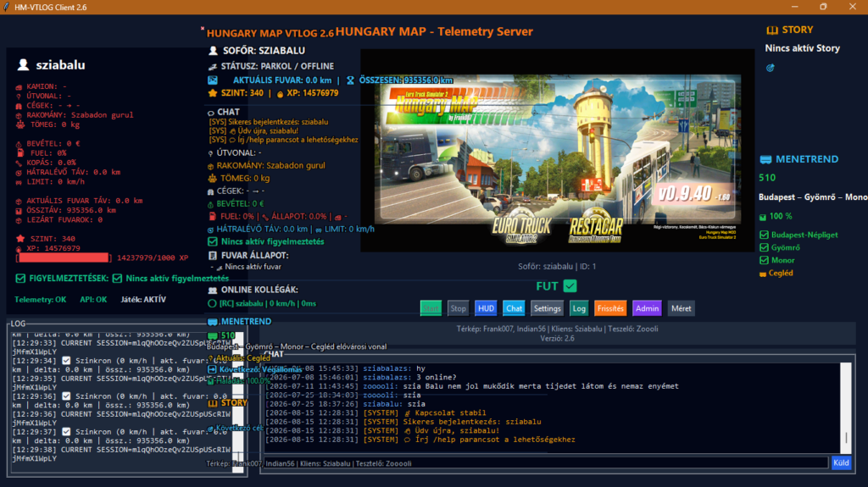Image resolution: width=868 pixels, height=487 pixels.
Task: Click the Szinkron checkbox at 12:29:36 log row
Action: [x=66, y=396]
